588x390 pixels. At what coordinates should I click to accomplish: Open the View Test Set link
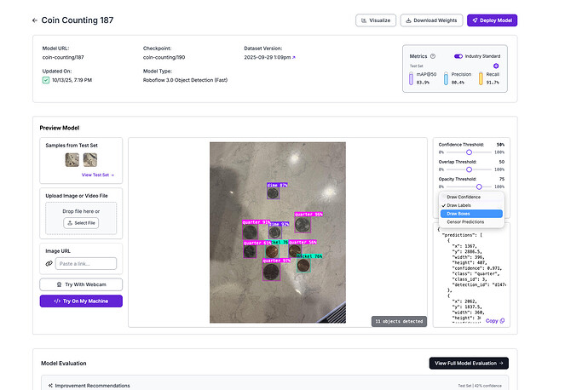tap(97, 175)
